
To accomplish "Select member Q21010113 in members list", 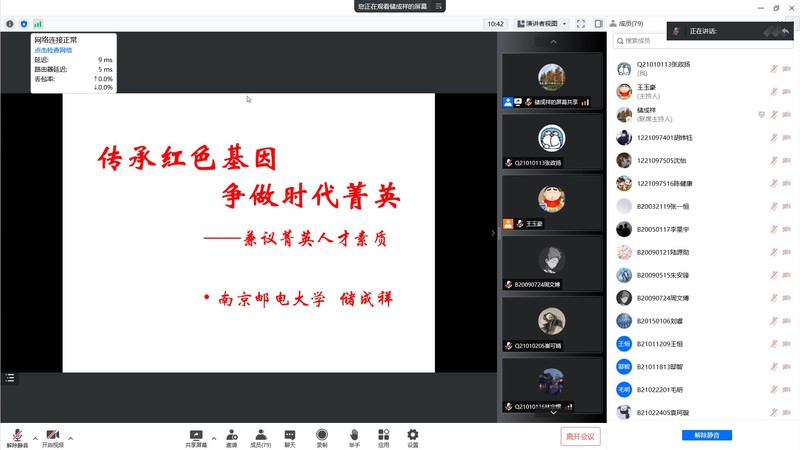I will pos(703,69).
